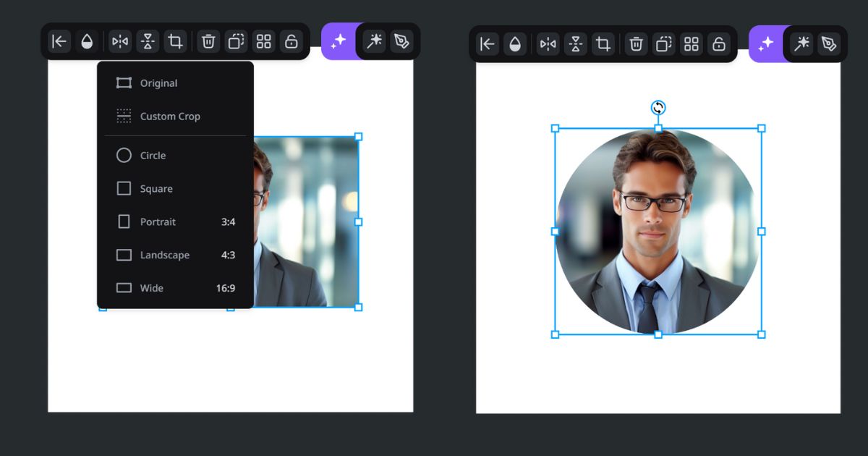Choose Landscape 4:3 crop
Image resolution: width=868 pixels, height=456 pixels.
click(175, 255)
